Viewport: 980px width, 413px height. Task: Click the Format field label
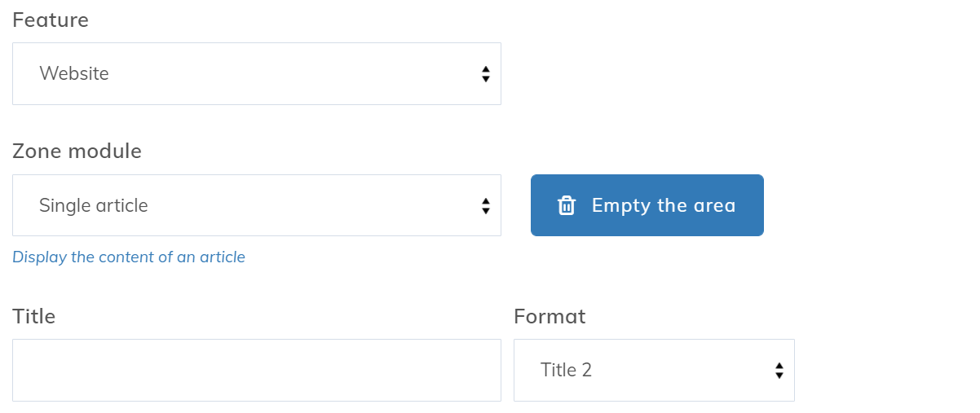point(550,316)
